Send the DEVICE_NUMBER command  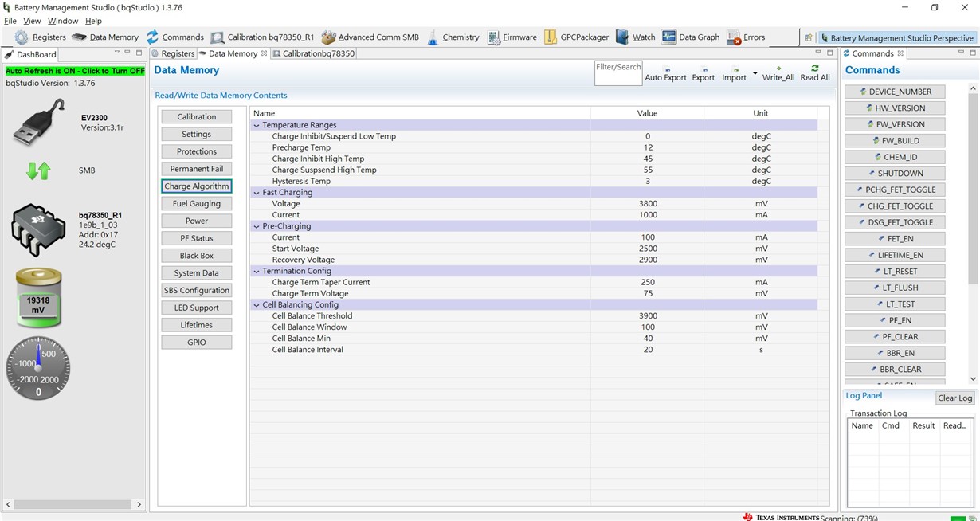[895, 92]
